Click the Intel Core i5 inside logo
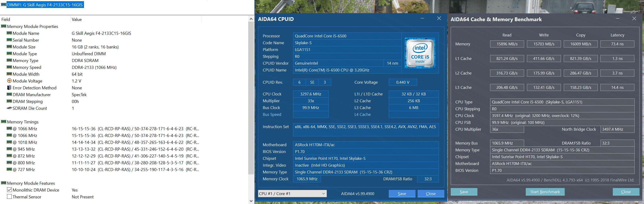 click(x=420, y=53)
